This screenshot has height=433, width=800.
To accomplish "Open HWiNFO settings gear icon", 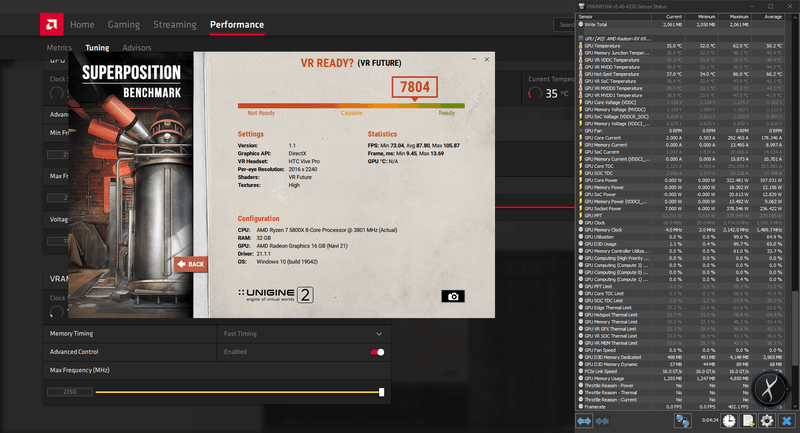I will [767, 420].
